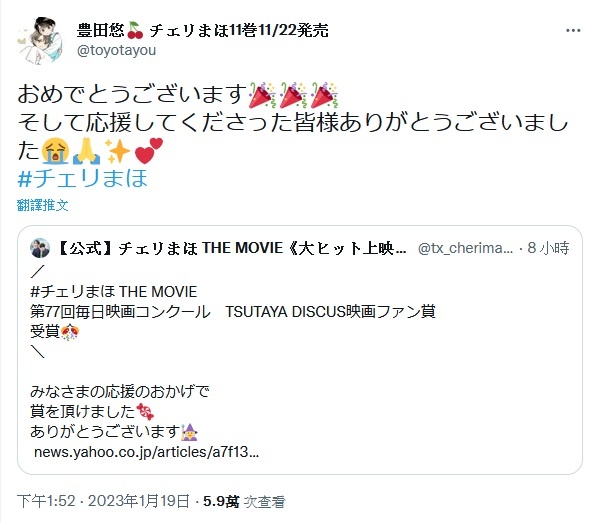This screenshot has height=522, width=598.
Task: View the 5.9萬 次查看 view count
Action: point(244,501)
